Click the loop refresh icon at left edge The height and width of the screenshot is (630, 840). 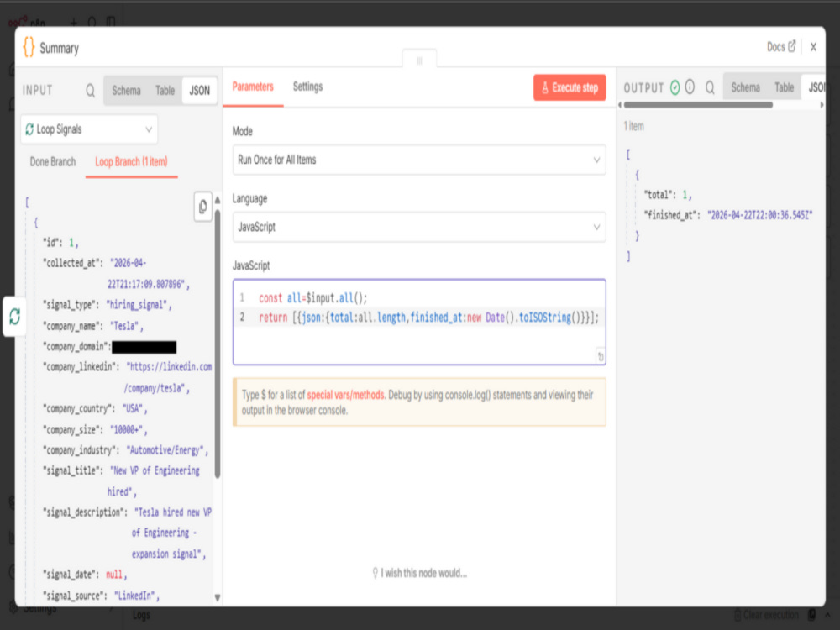point(14,316)
